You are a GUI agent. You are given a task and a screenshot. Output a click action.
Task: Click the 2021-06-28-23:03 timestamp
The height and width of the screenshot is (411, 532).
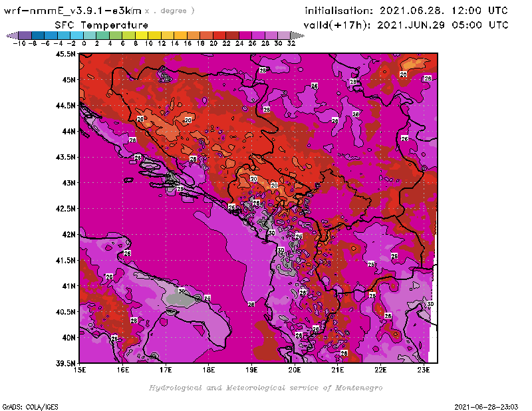486,407
